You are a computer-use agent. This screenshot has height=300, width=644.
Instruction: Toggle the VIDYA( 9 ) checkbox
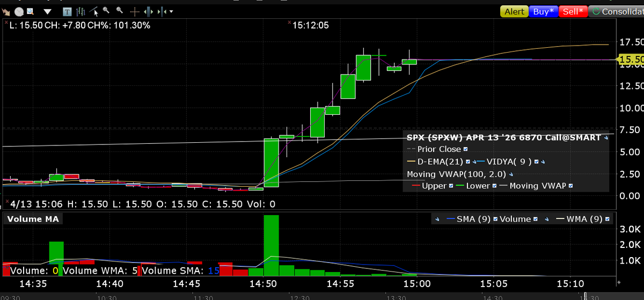click(x=536, y=162)
